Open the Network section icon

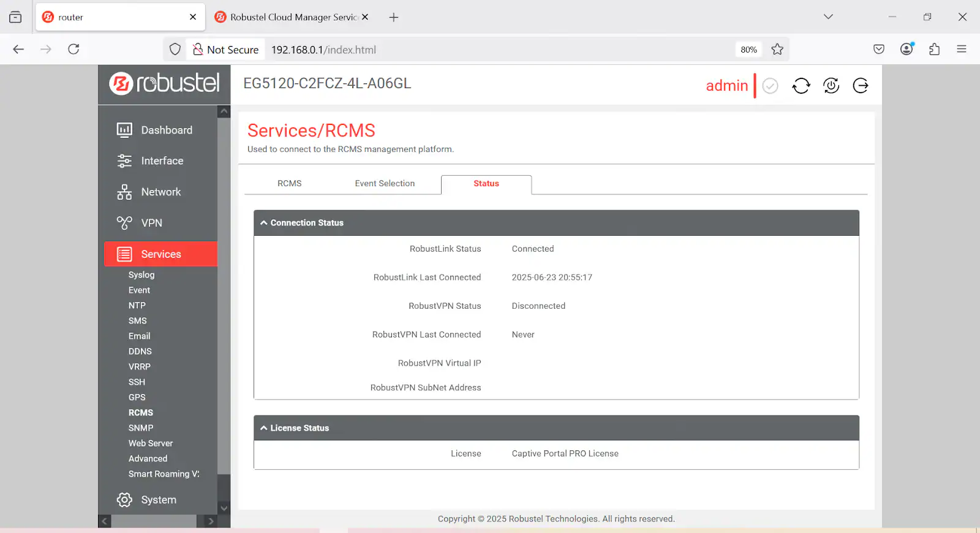[124, 192]
